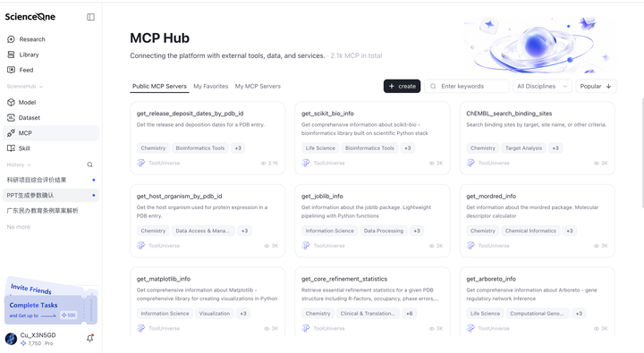
Task: Switch to My Favorites tab
Action: point(211,86)
